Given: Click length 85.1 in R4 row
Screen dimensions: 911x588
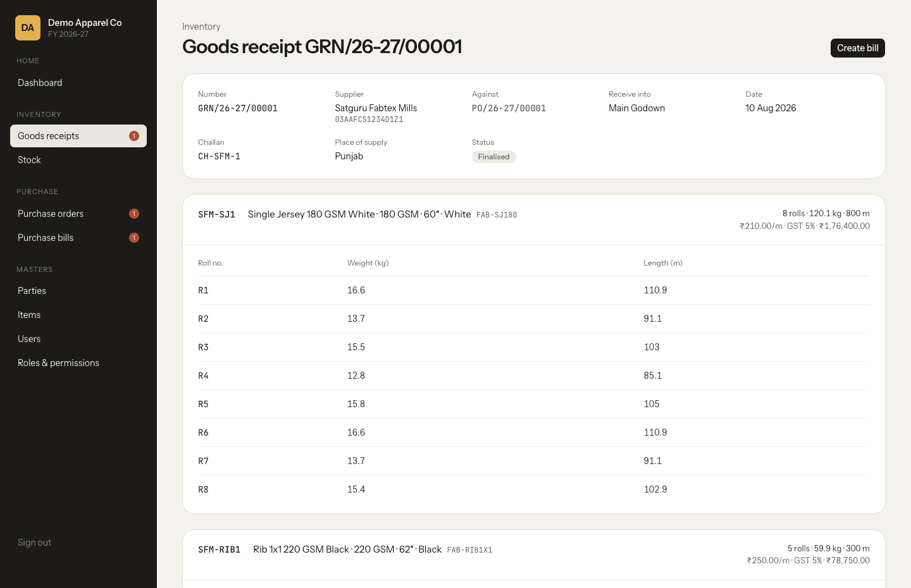Looking at the screenshot, I should [x=653, y=376].
